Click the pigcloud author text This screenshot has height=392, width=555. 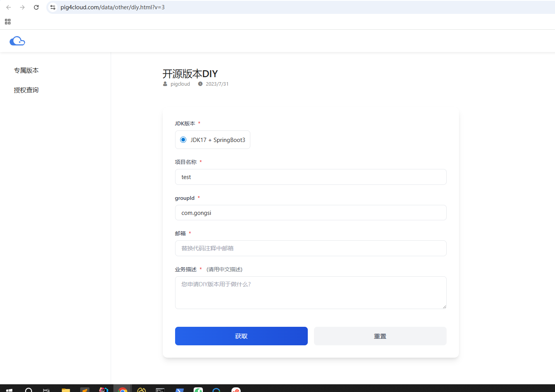(181, 84)
